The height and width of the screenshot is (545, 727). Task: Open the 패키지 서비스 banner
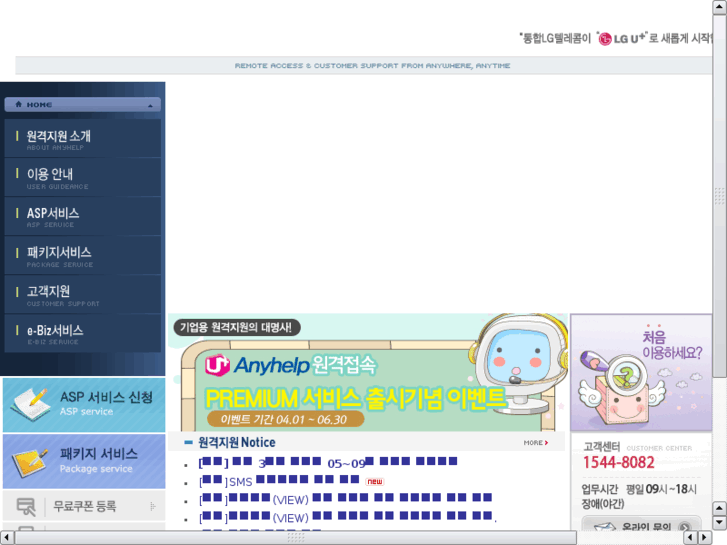(84, 461)
